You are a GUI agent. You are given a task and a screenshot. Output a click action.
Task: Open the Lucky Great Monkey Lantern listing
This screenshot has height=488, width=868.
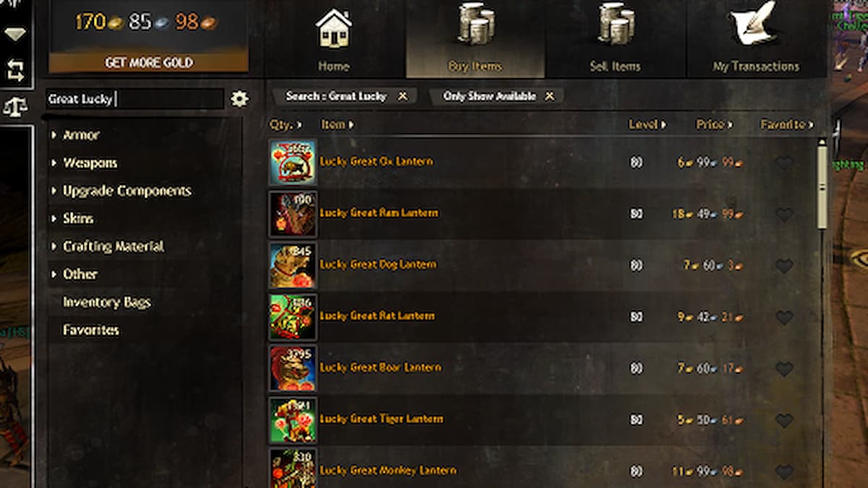click(388, 470)
